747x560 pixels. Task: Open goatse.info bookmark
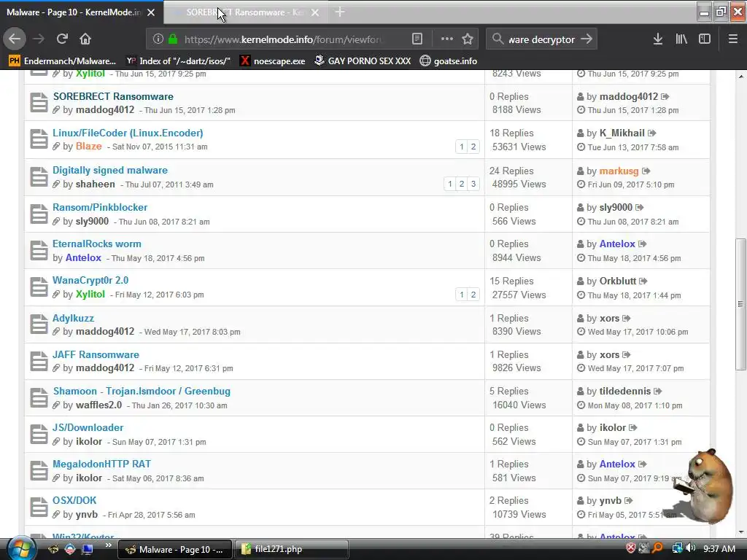coord(449,61)
